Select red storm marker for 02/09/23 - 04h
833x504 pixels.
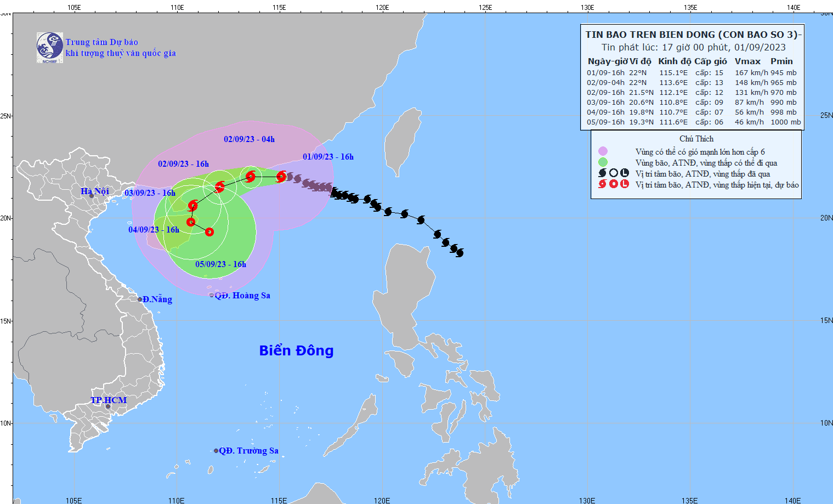[x=251, y=176]
